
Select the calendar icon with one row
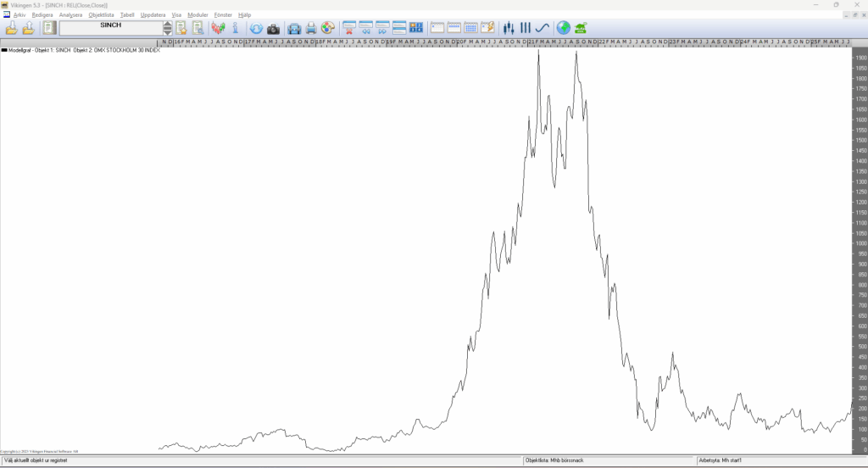coord(454,28)
